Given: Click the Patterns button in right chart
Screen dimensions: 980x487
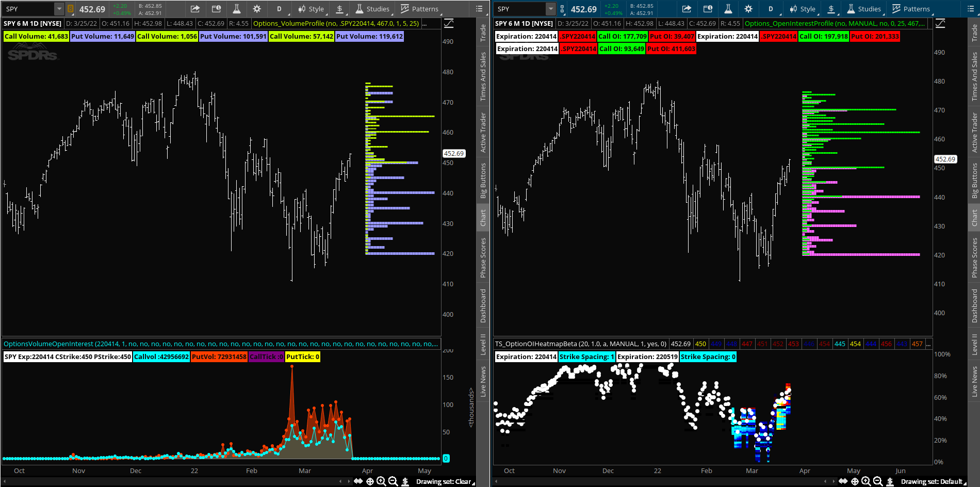Looking at the screenshot, I should tap(911, 9).
